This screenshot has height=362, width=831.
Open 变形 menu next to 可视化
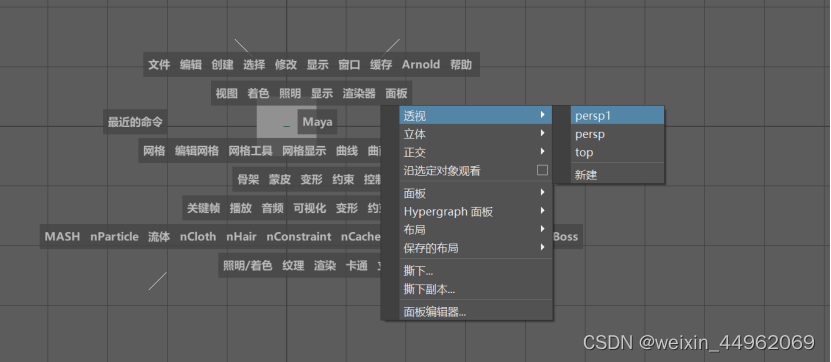pos(347,208)
